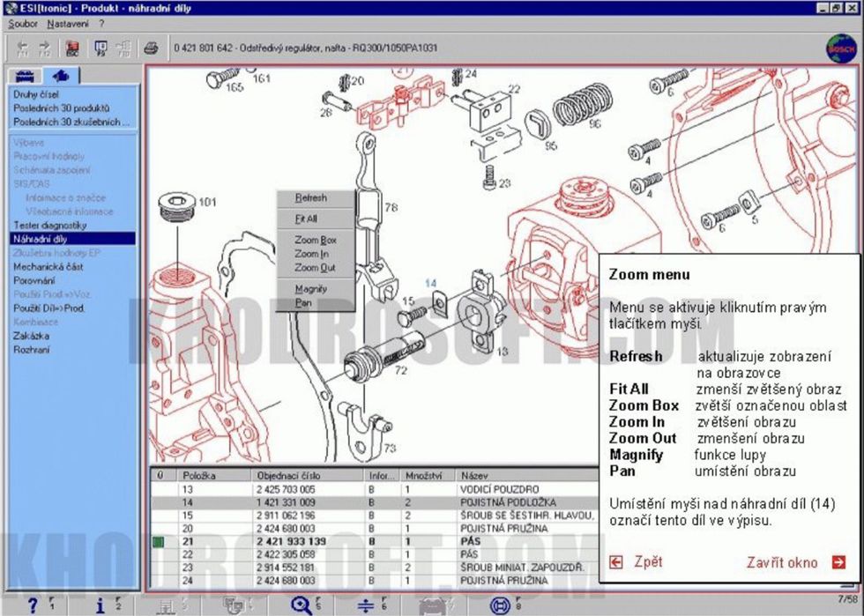
Task: Click the F9 toolbar icon
Action: click(101, 48)
